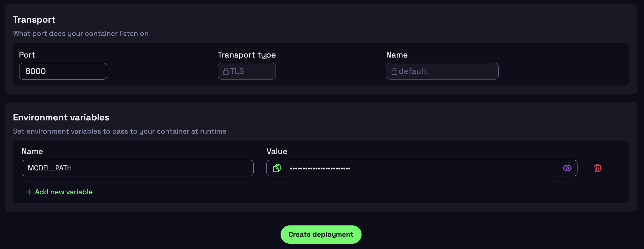Click the lock icon beside TLS
The image size is (644, 249).
(x=226, y=71)
